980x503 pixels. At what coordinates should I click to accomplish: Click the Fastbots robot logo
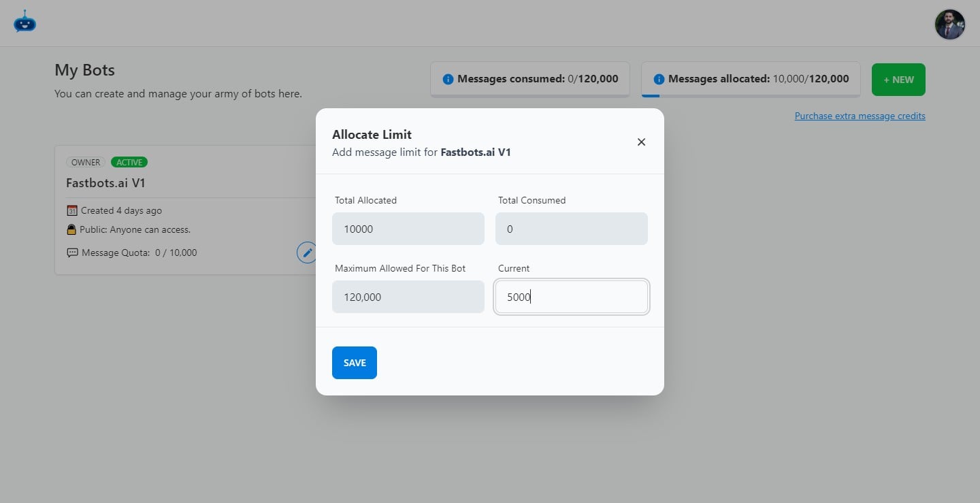tap(24, 22)
